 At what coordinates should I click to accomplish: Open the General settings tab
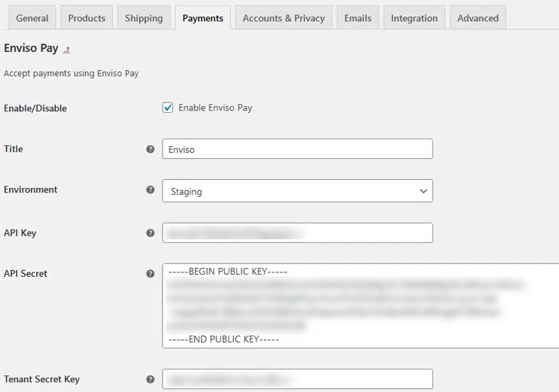[32, 18]
